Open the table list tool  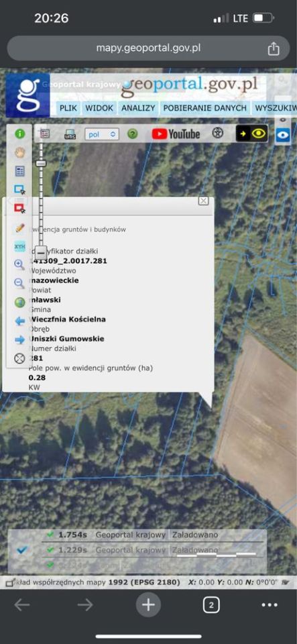click(x=19, y=171)
